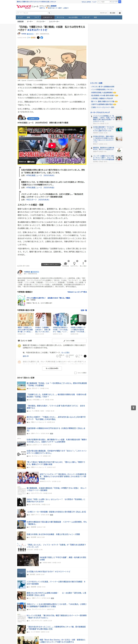Image resolution: width=138 pixels, height=644 pixels.
Task: Click Watch on YouTube logo
Action: coord(27,162)
